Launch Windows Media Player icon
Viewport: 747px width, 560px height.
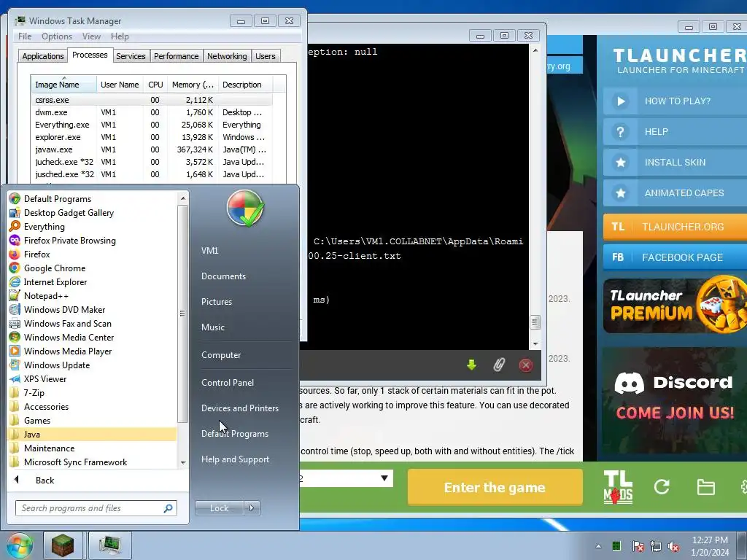pos(15,351)
